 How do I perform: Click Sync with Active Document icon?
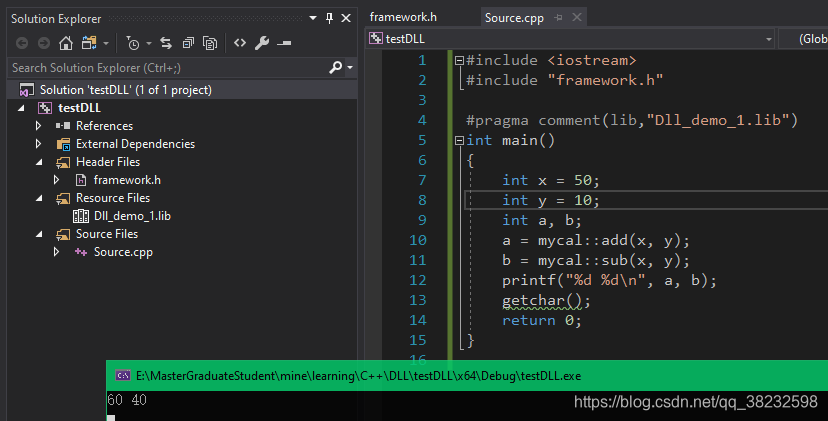coord(166,43)
